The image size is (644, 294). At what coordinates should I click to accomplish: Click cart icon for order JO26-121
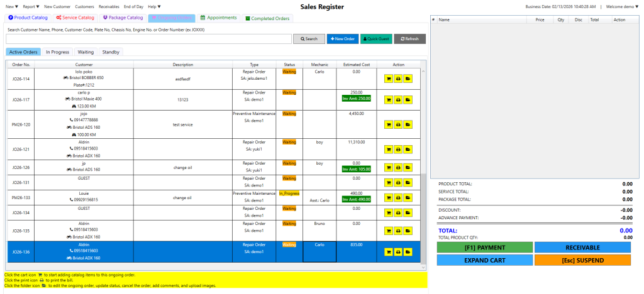click(x=389, y=149)
